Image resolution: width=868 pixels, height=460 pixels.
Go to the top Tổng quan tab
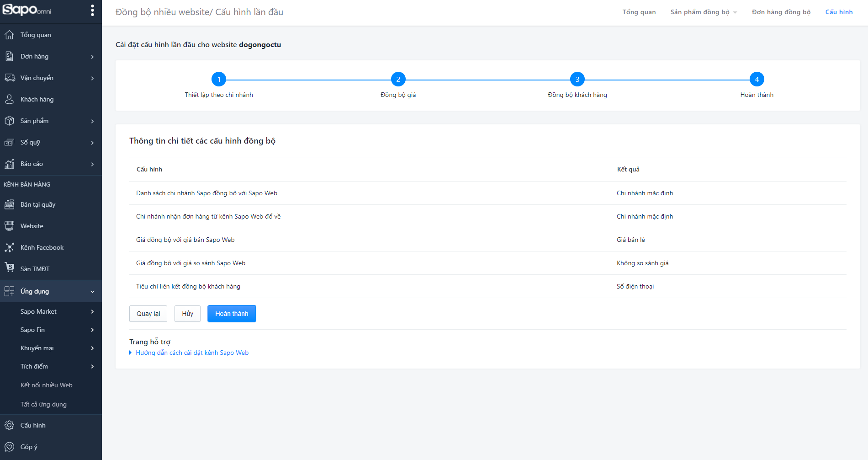coord(639,12)
